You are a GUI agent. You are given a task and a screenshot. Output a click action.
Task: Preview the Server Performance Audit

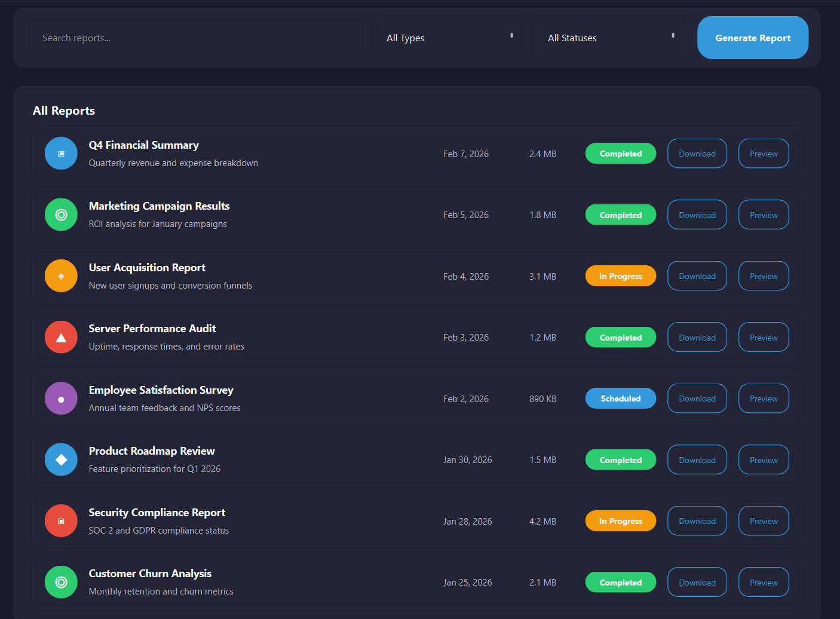pos(764,337)
